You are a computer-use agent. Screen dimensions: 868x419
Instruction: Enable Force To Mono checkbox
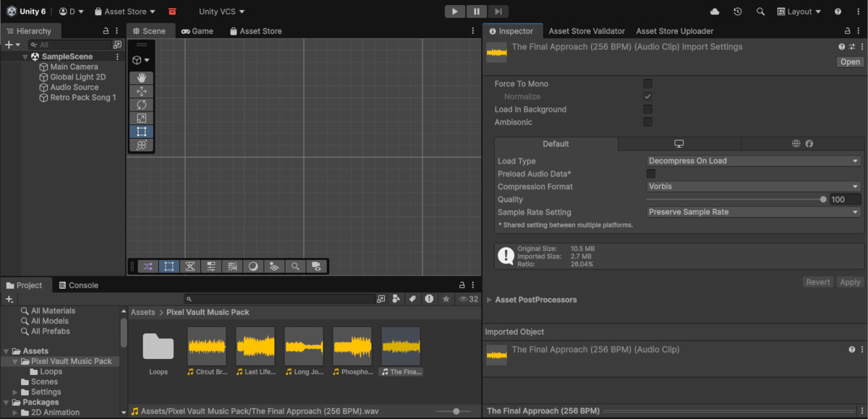[x=647, y=84]
